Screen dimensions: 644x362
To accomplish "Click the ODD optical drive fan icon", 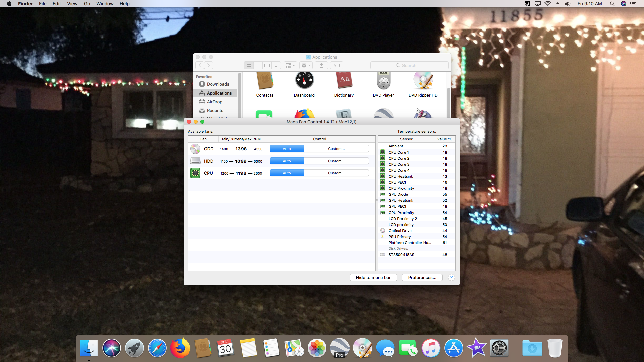I will [195, 149].
